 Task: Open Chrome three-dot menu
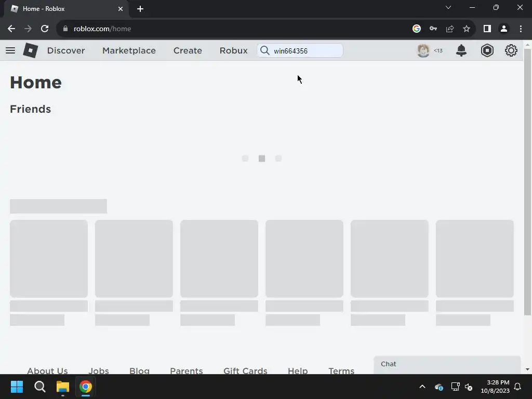(521, 29)
